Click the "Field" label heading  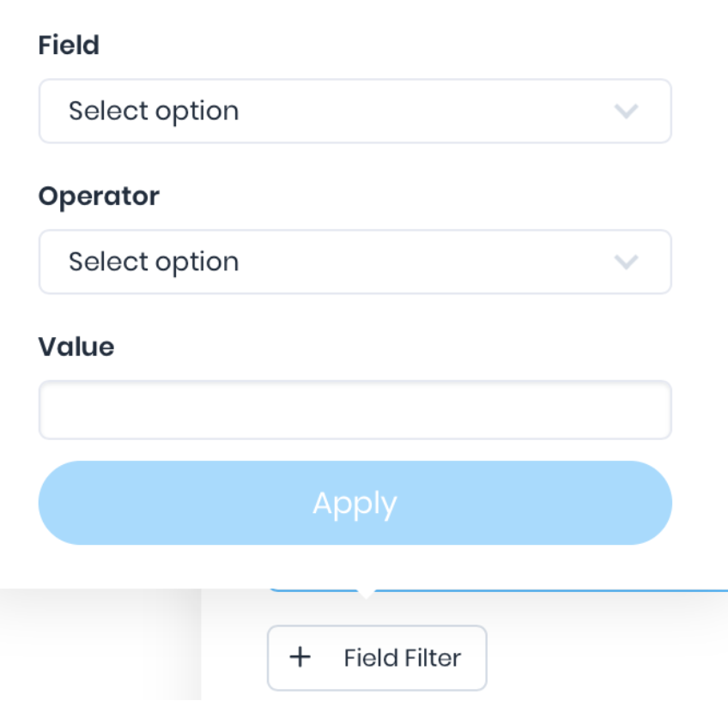click(x=69, y=45)
